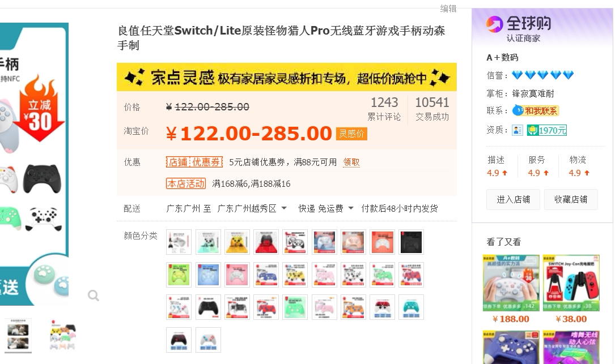Open the ¥38.00 Joy-Con charger recommendation
This screenshot has width=615, height=364.
pos(571,289)
